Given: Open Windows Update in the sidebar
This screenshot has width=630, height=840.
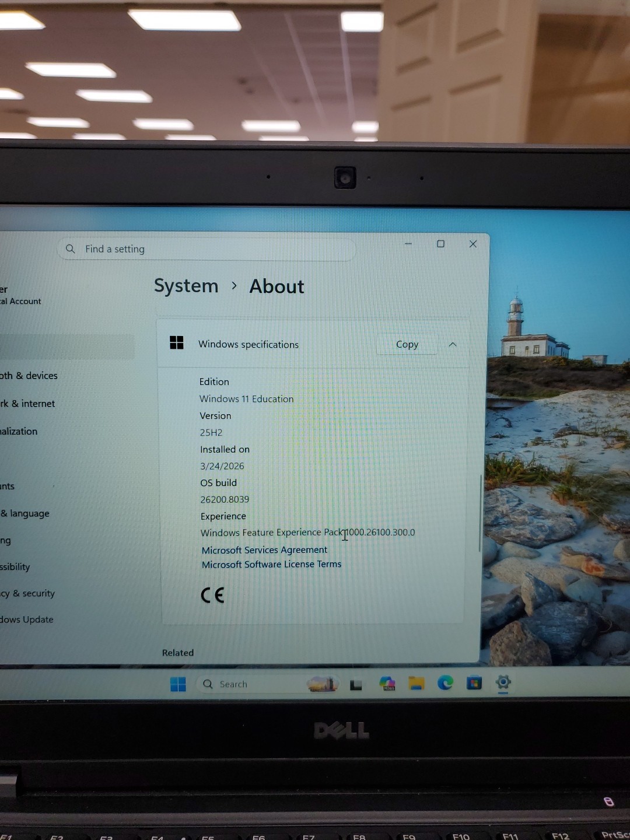Looking at the screenshot, I should tap(27, 619).
